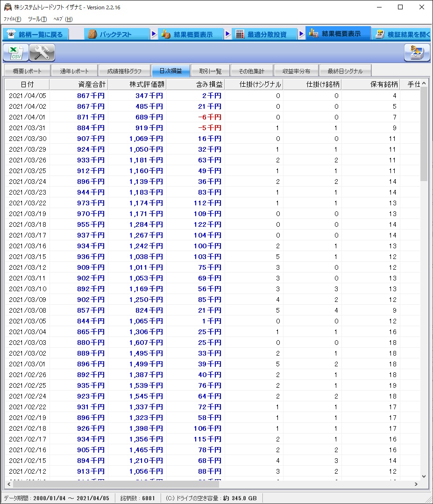433x504 pixels.
Task: Switch to the 成績推移グラフ tab
Action: point(124,71)
